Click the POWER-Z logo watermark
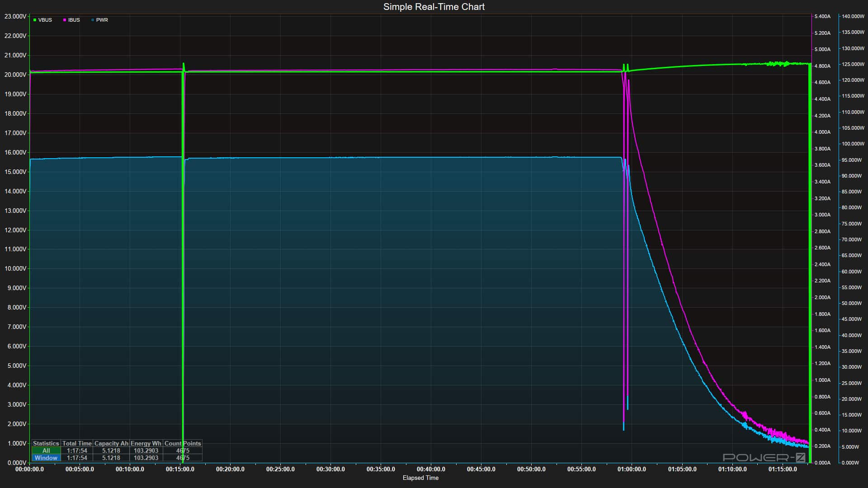Image resolution: width=868 pixels, height=488 pixels. (x=764, y=457)
